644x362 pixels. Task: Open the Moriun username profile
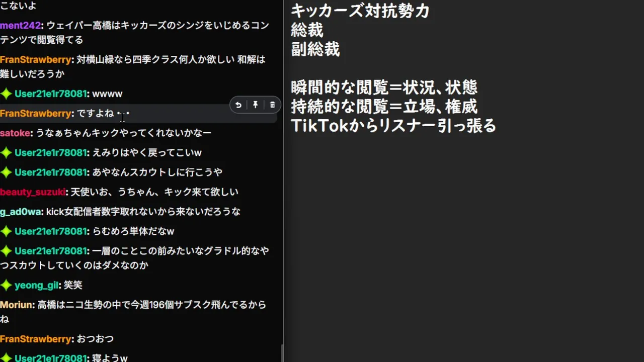[17, 305]
